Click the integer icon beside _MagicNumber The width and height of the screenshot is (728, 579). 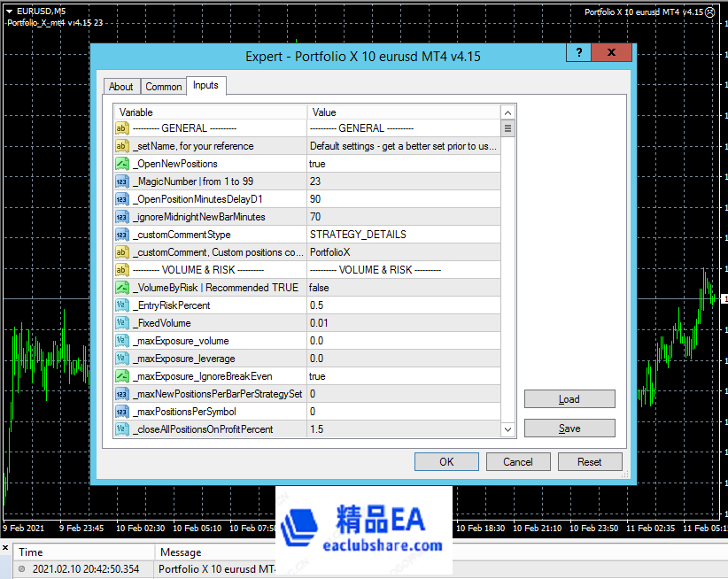click(122, 181)
